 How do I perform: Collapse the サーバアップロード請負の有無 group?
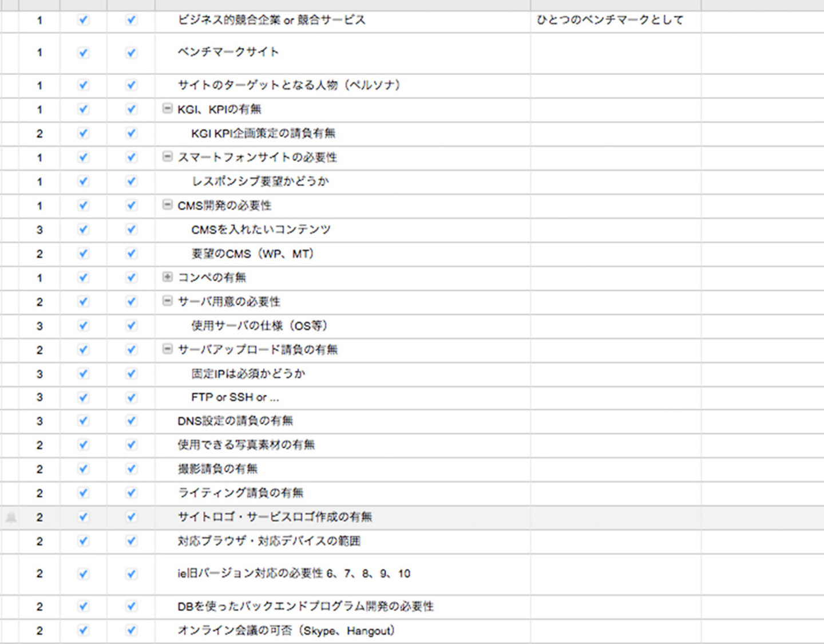pos(167,349)
